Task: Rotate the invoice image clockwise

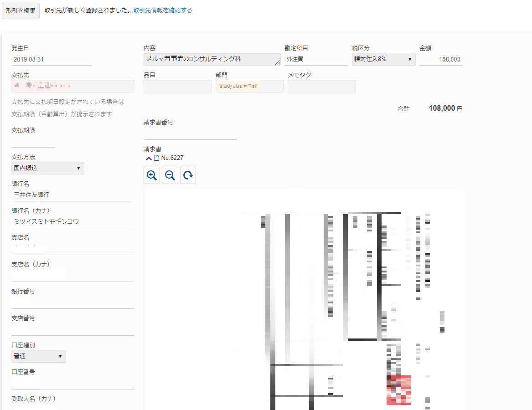Action: pos(188,175)
